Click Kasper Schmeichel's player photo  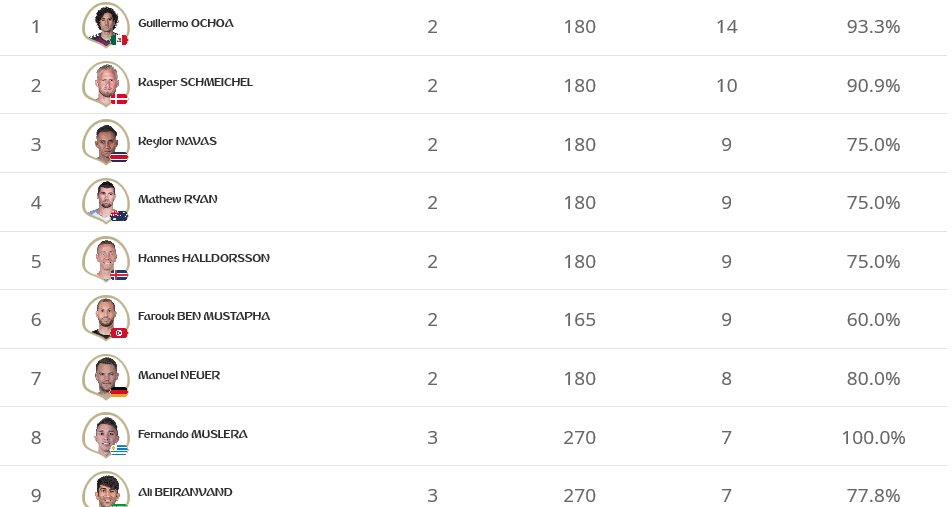pyautogui.click(x=105, y=84)
